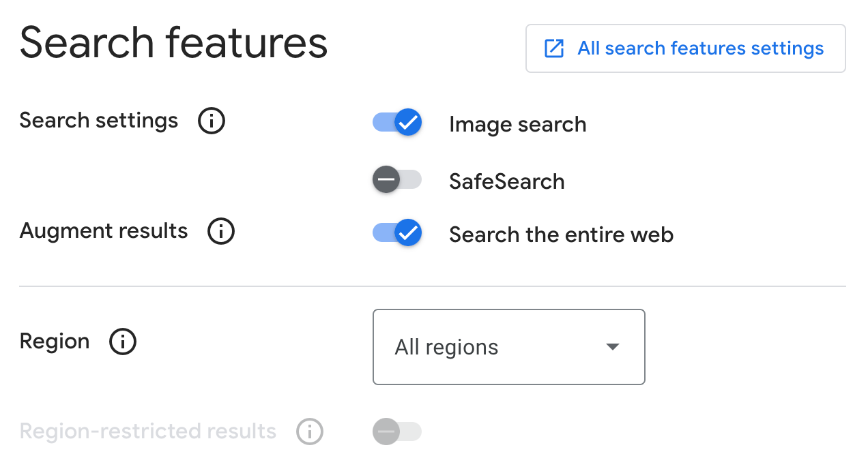868x469 pixels.
Task: Toggle the SafeSearch switch
Action: click(397, 179)
